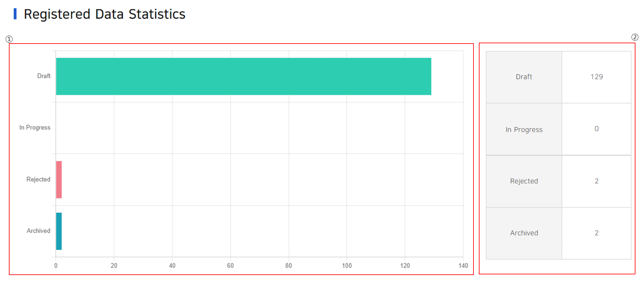644x282 pixels.
Task: Click the circled number 1 marker
Action: click(x=9, y=39)
